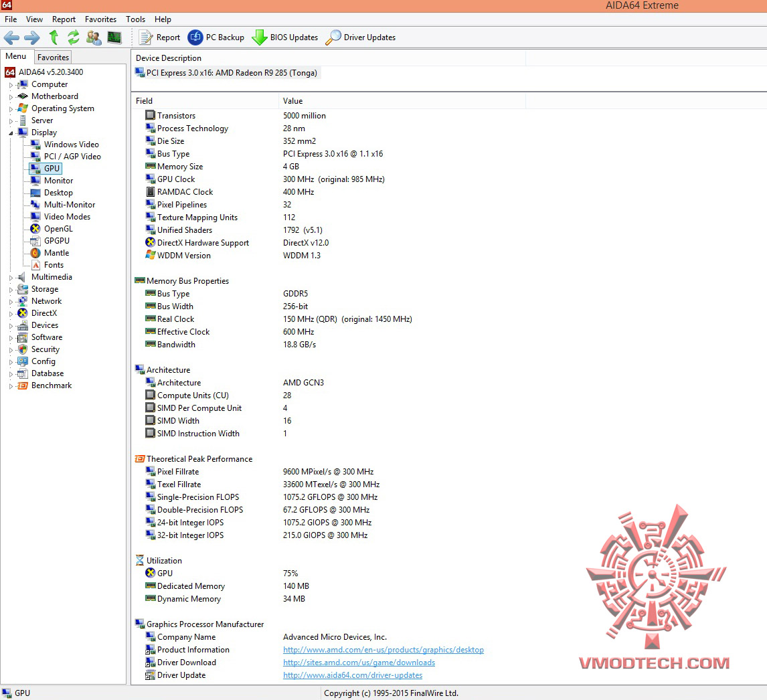
Task: Open the Manage users toolbar icon
Action: point(94,37)
